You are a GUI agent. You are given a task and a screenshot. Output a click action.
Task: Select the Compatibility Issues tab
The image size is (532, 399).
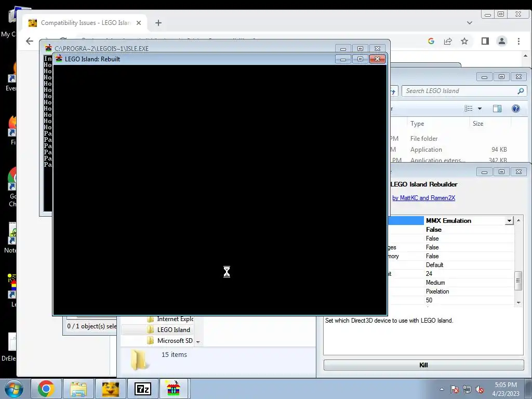tap(85, 23)
